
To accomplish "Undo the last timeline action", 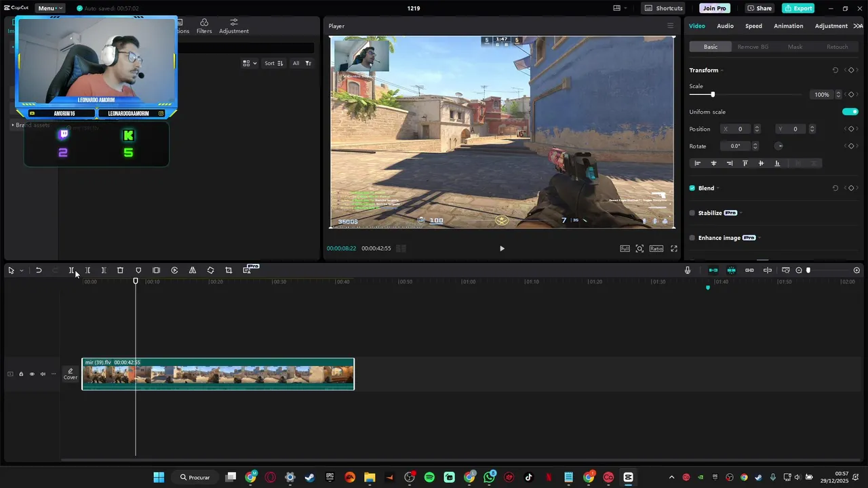I will (39, 270).
